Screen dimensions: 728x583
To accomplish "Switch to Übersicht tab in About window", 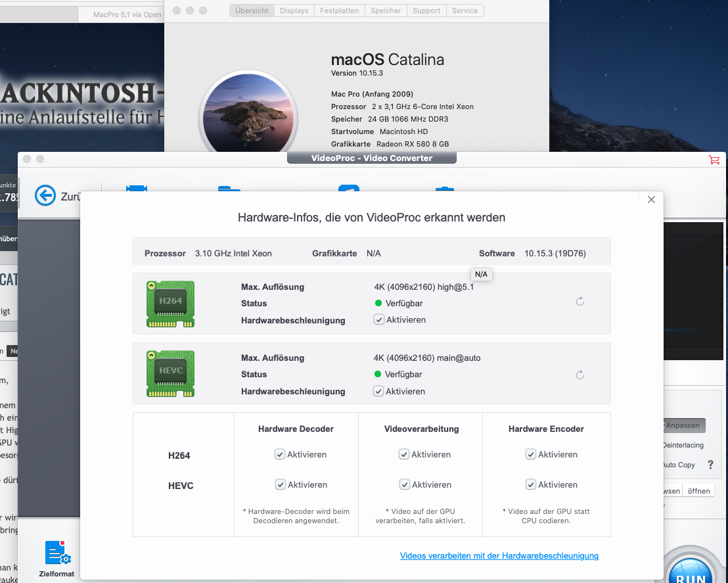I will [x=252, y=11].
